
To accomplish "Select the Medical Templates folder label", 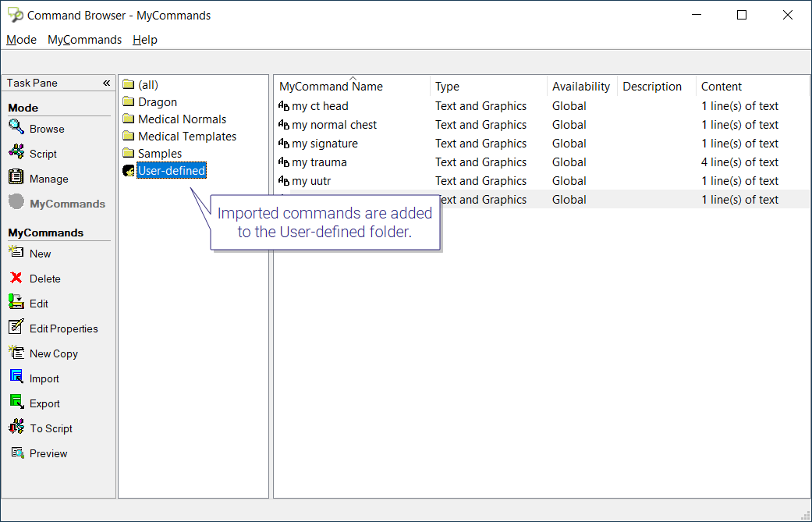I will 187,137.
